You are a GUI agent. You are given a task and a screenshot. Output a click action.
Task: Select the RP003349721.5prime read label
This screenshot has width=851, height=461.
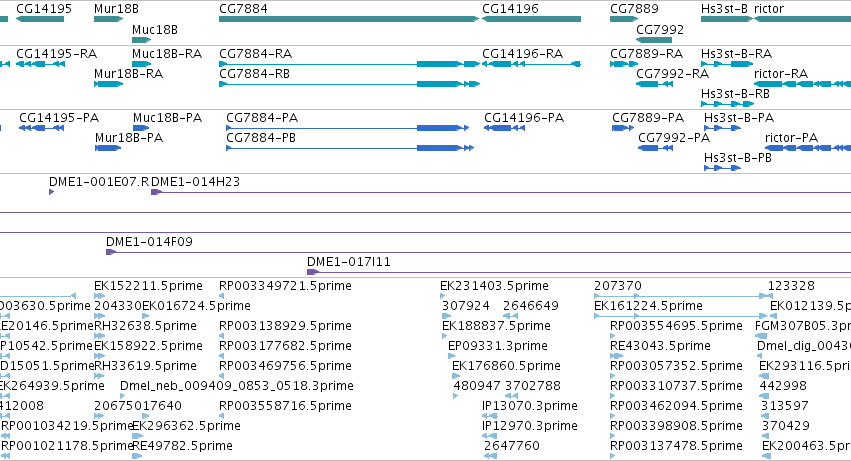(285, 286)
